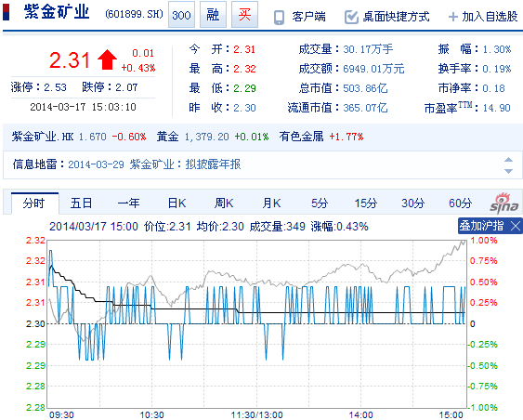Click the 成交额 turnover 6949.01万元
This screenshot has width=523, height=420.
coord(373,69)
